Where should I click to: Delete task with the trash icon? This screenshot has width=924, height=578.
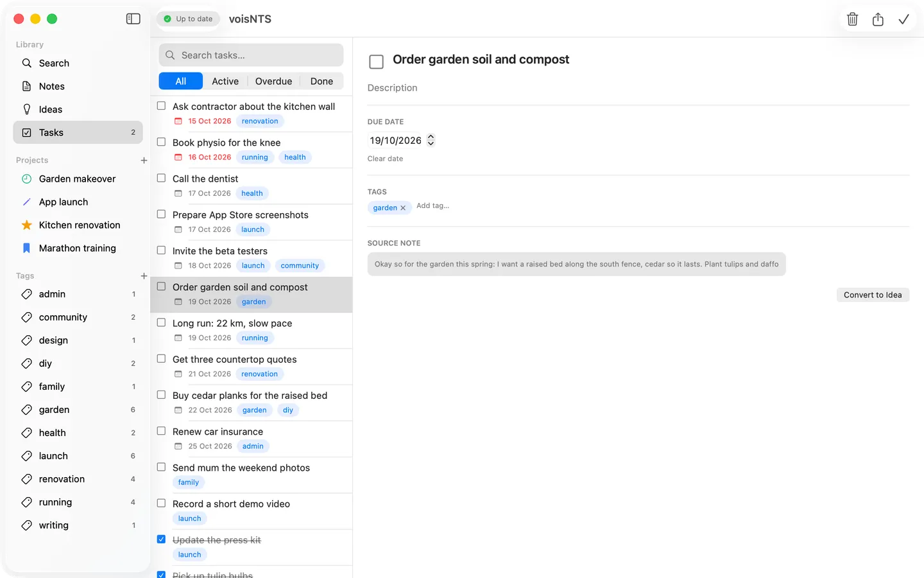click(x=852, y=19)
